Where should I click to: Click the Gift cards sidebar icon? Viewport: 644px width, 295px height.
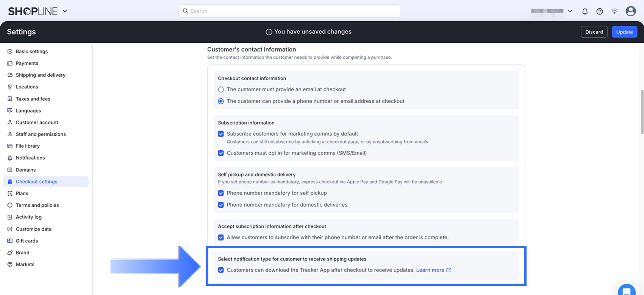(10, 241)
